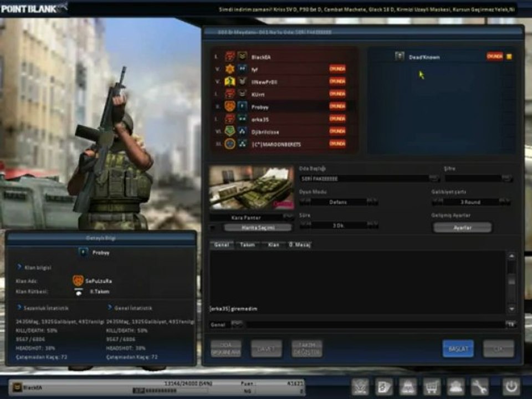Click the chat scrollbar up arrow
The image size is (532, 399).
(x=511, y=256)
